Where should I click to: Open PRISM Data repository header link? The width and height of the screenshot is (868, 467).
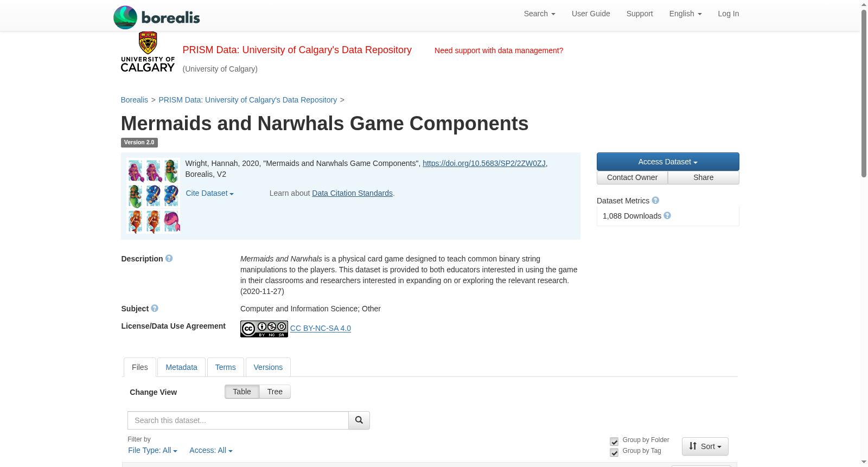click(297, 50)
